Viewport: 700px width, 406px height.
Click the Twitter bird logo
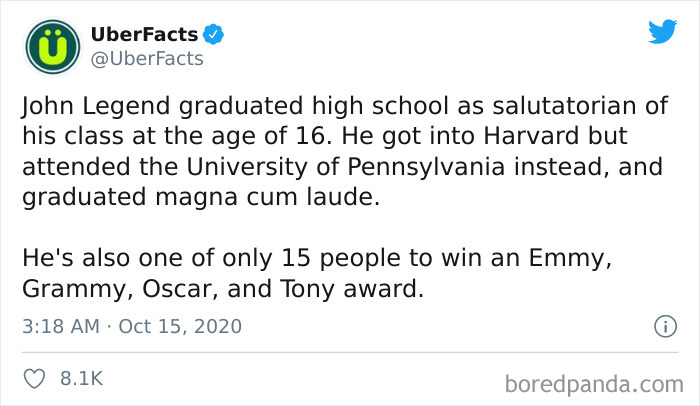click(662, 32)
